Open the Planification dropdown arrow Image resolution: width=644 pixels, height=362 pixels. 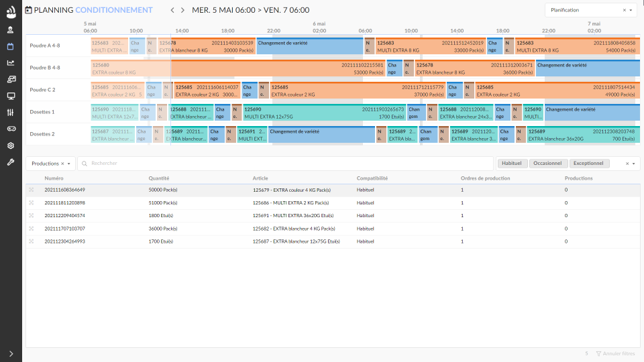click(631, 10)
